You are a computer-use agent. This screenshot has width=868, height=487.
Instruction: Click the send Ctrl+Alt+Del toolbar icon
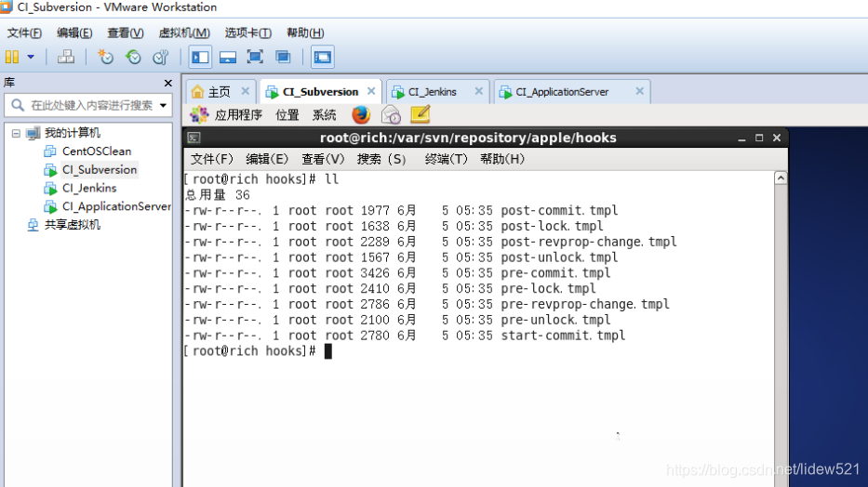(66, 57)
